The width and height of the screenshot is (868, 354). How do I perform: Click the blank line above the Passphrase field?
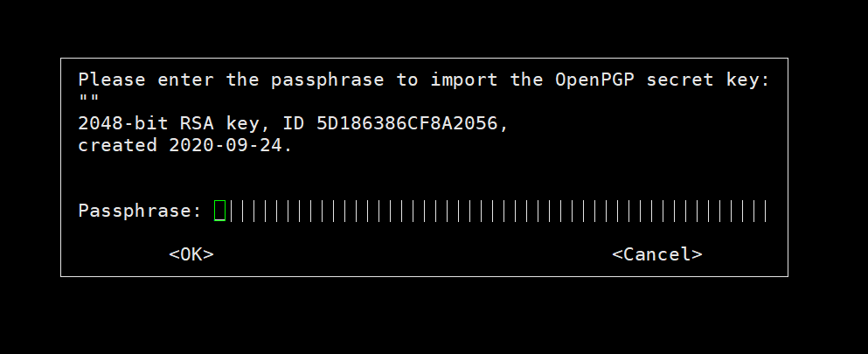[x=423, y=177]
